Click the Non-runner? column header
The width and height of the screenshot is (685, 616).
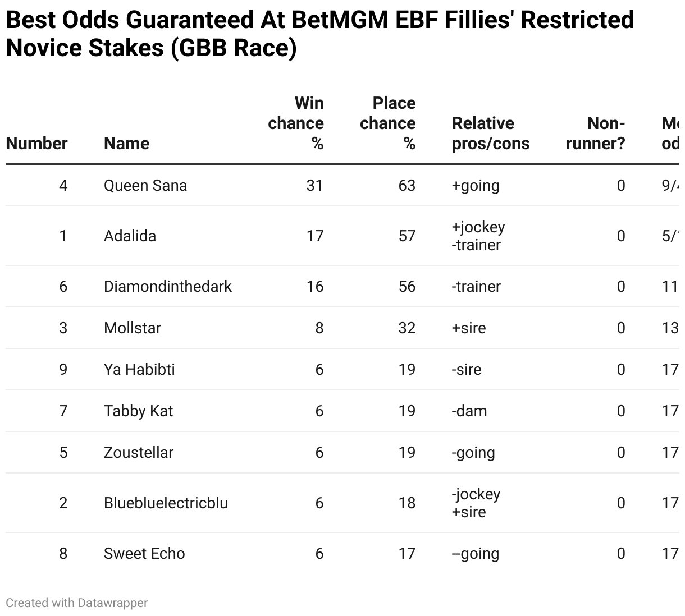596,134
